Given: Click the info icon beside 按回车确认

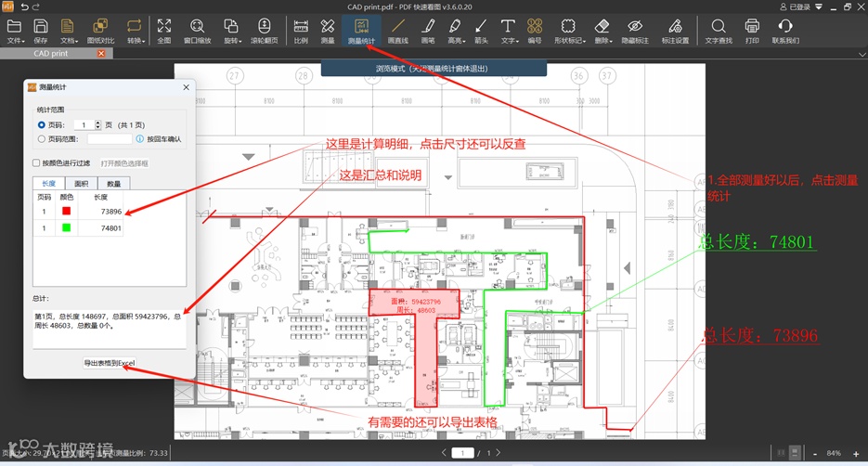Looking at the screenshot, I should click(139, 139).
